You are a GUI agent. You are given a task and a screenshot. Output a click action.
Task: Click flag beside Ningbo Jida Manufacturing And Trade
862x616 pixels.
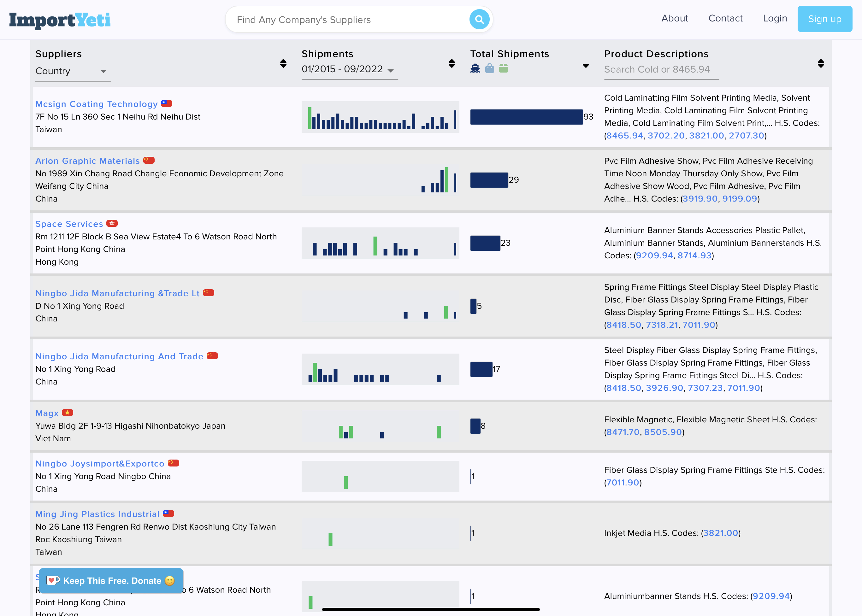(212, 356)
